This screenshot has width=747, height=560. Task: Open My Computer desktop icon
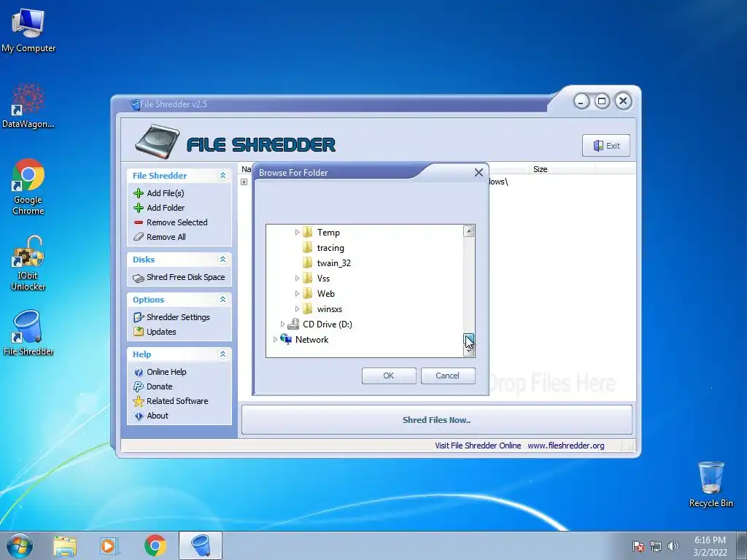pos(28,31)
